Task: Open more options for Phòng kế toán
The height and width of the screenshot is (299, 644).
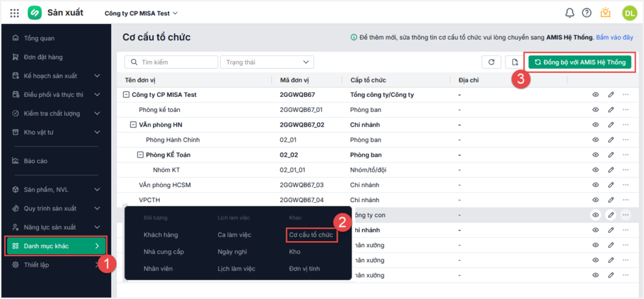Action: click(x=626, y=110)
